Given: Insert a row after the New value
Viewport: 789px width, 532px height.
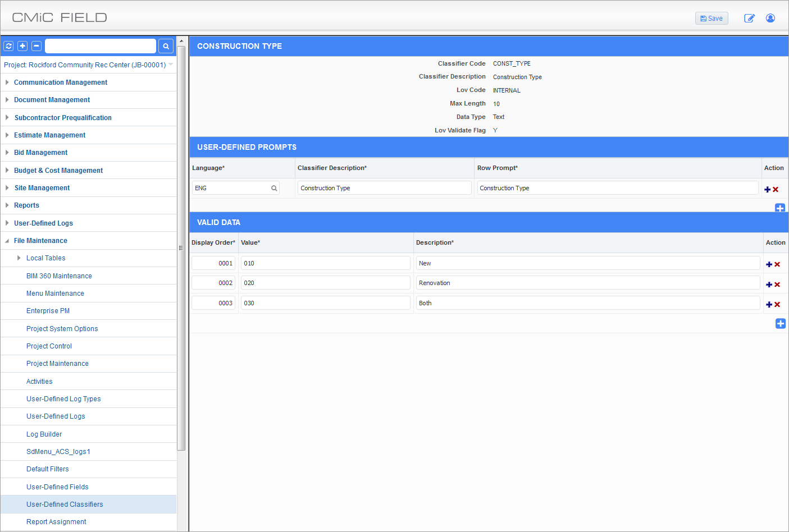Looking at the screenshot, I should coord(769,264).
